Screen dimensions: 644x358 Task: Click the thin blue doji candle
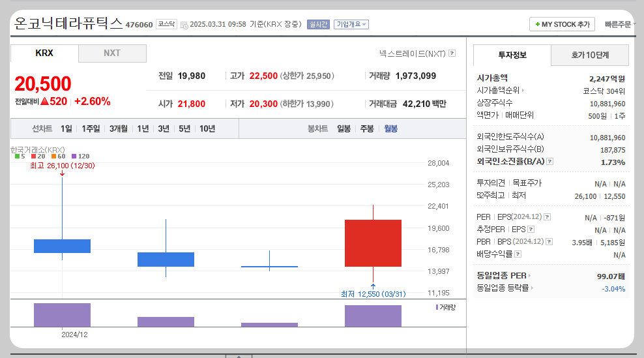point(269,266)
